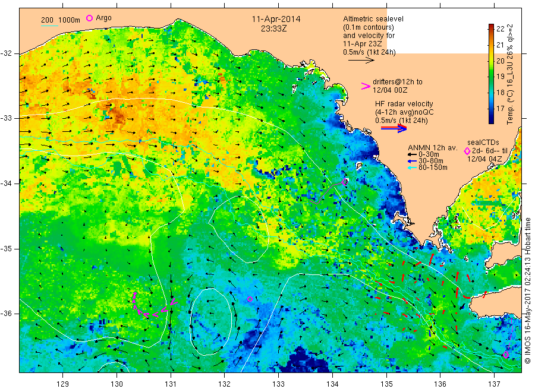The width and height of the screenshot is (535, 392).
Task: Click the 18 tick on the temperature scale
Action: (x=500, y=93)
